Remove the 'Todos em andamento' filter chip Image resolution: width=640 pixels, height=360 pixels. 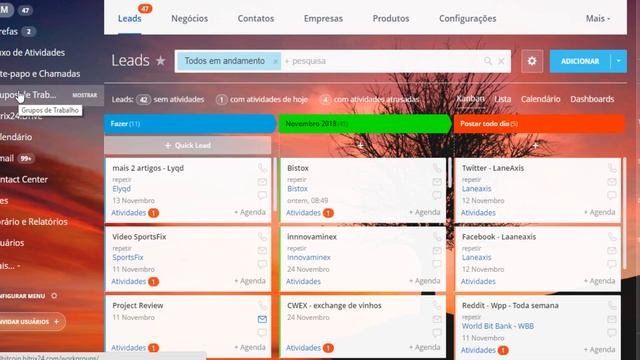[x=276, y=61]
